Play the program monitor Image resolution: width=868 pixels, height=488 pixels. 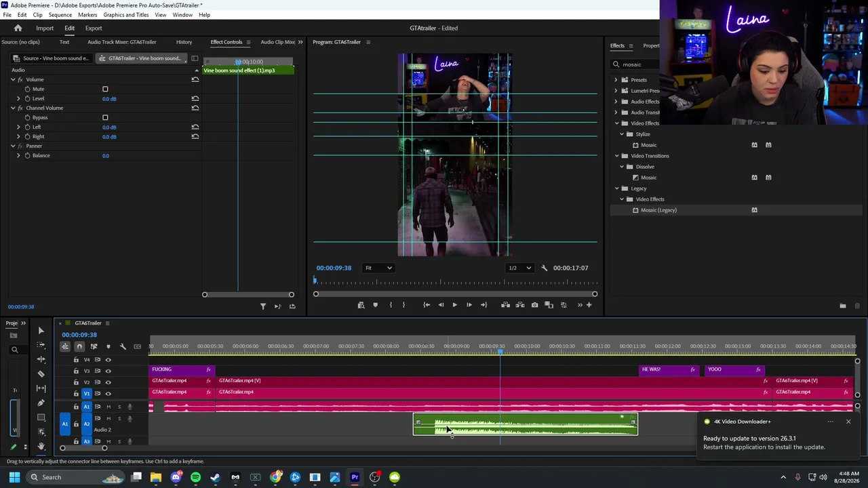point(454,305)
